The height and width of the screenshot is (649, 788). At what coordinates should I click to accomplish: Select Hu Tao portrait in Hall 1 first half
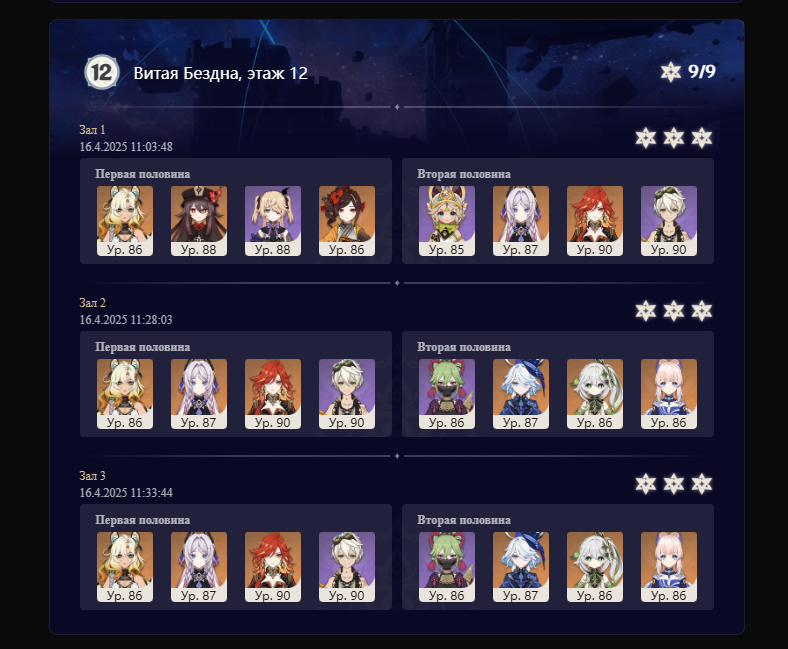(x=199, y=221)
